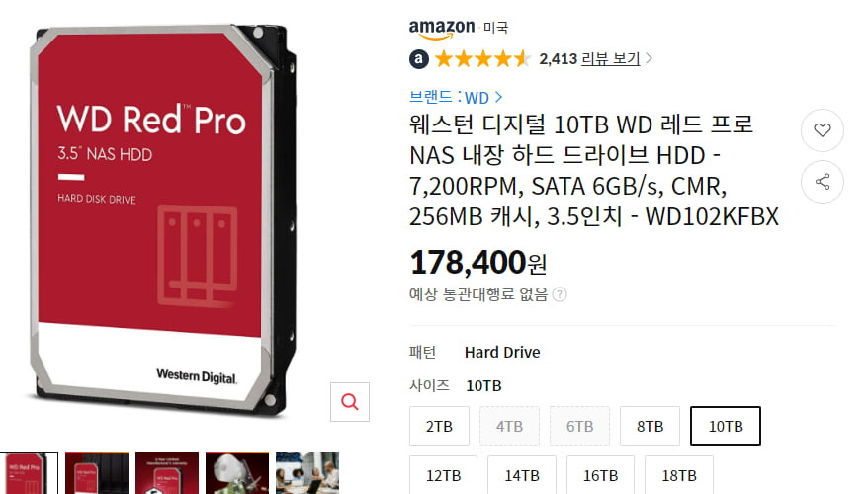The width and height of the screenshot is (868, 494).
Task: Expand reviews chevron next to 리뷰 보기
Action: pyautogui.click(x=649, y=58)
